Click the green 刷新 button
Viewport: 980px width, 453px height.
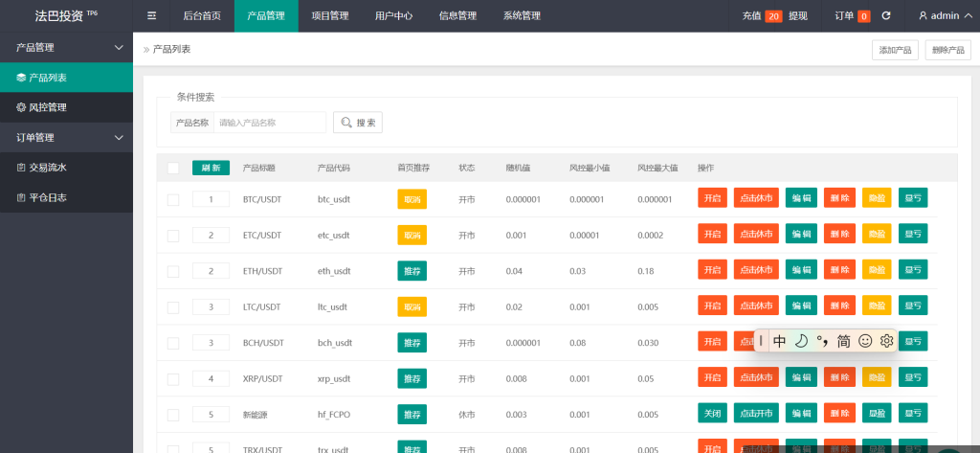[211, 168]
